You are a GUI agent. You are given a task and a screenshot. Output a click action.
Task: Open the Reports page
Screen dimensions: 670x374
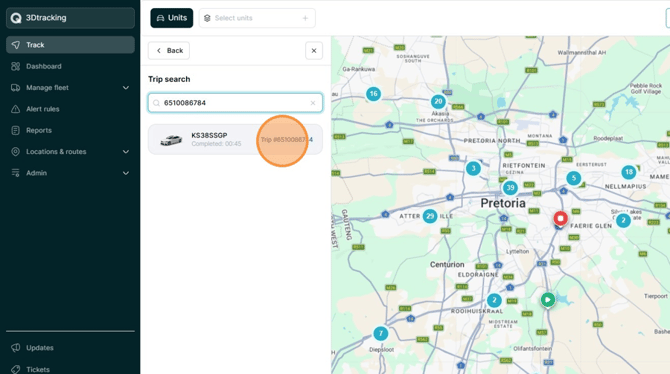[39, 130]
